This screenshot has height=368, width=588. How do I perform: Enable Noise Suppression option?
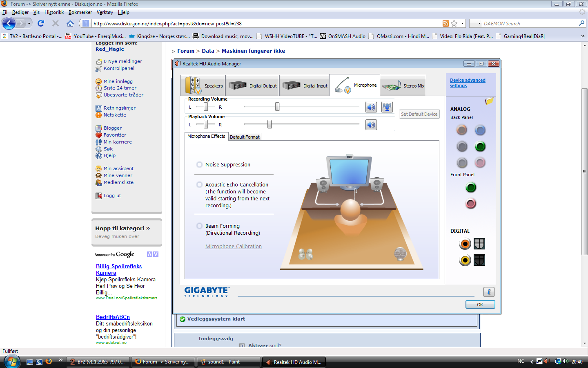(x=199, y=164)
